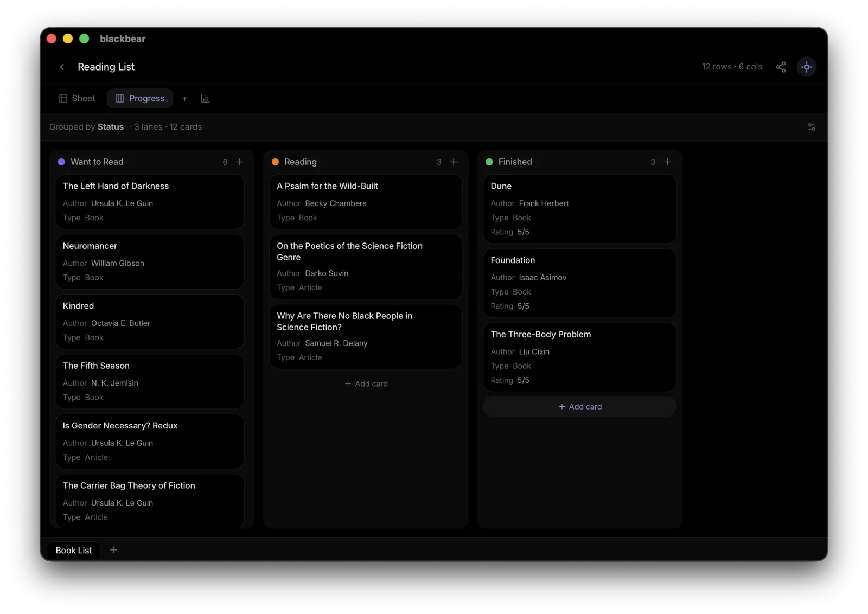Open the share icon in header
The height and width of the screenshot is (614, 868).
click(x=781, y=67)
